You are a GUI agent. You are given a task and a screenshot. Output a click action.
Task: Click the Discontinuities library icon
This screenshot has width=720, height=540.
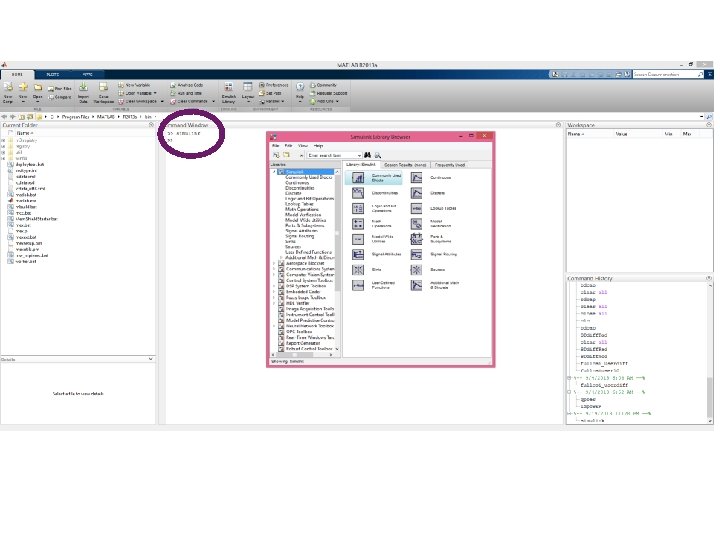coord(358,193)
